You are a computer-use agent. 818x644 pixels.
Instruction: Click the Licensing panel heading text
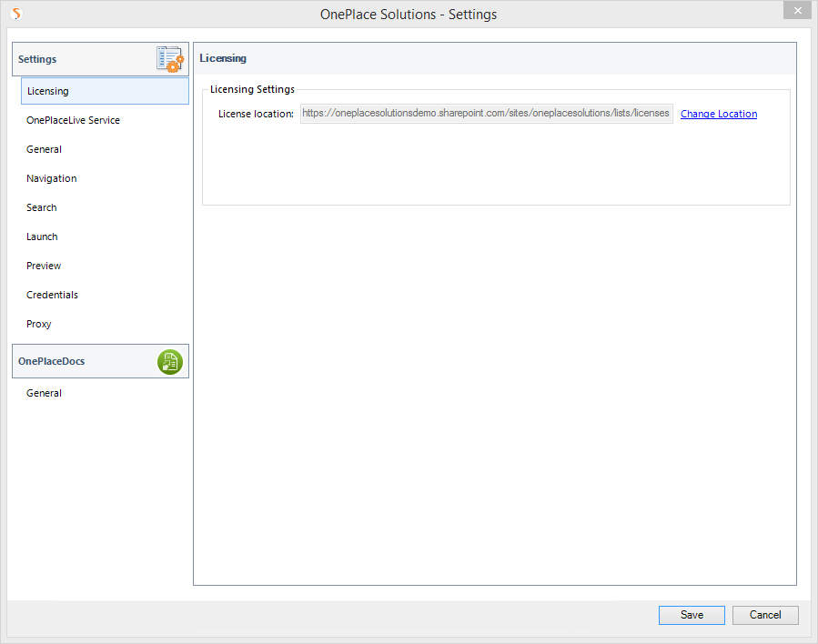[x=223, y=58]
